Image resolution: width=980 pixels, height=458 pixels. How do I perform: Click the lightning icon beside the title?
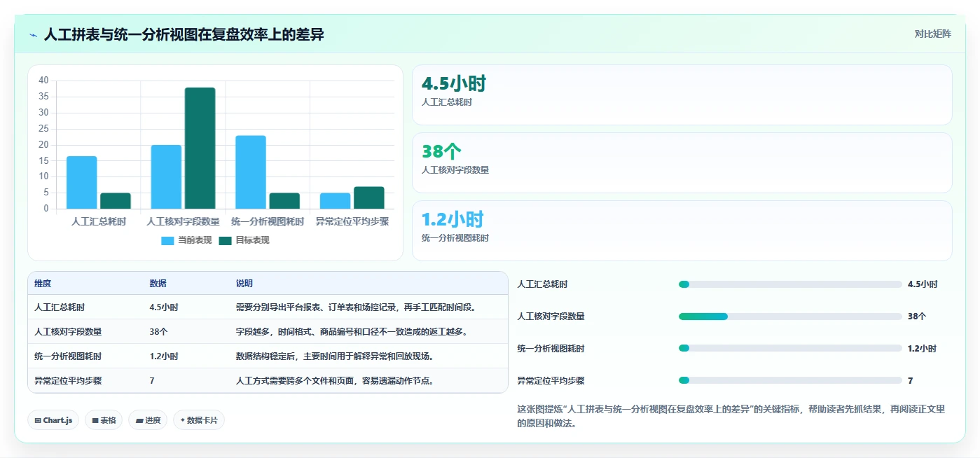tap(34, 34)
